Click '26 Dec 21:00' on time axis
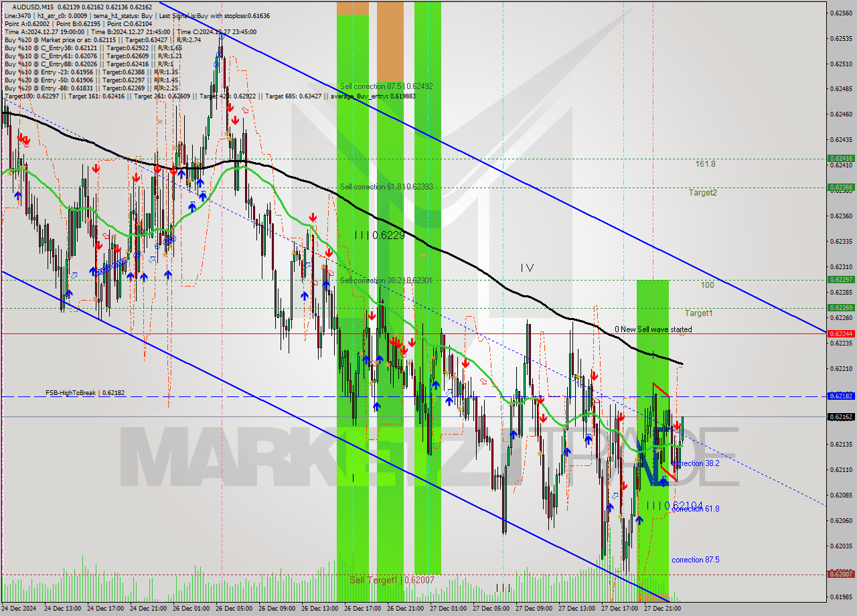 (405, 609)
